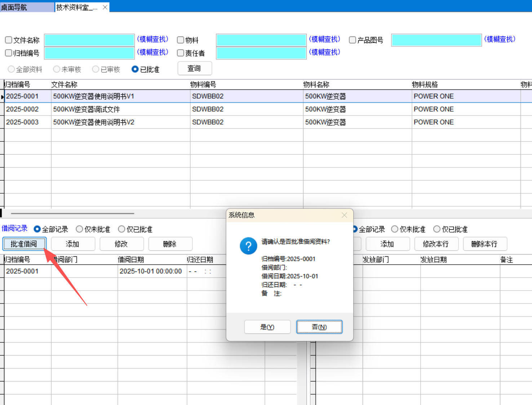532x405 pixels.
Task: Click 模糊查找 link beside 产品图号
Action: [x=500, y=39]
